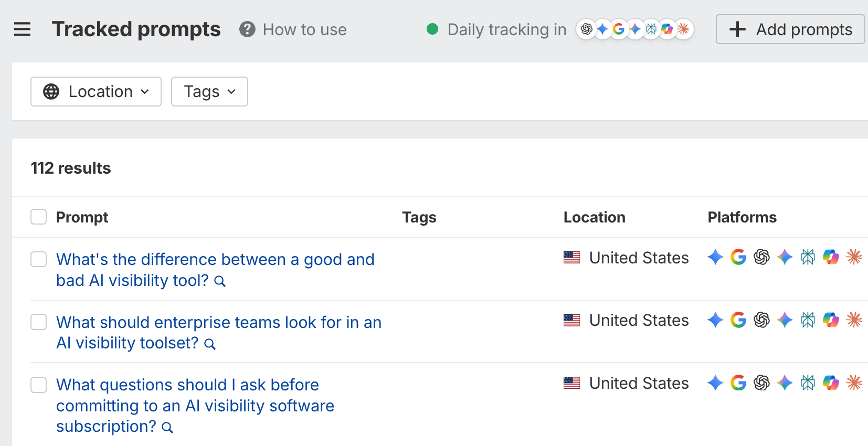
Task: Click the ChatGPT icon in the enterprise teams row
Action: tap(761, 320)
